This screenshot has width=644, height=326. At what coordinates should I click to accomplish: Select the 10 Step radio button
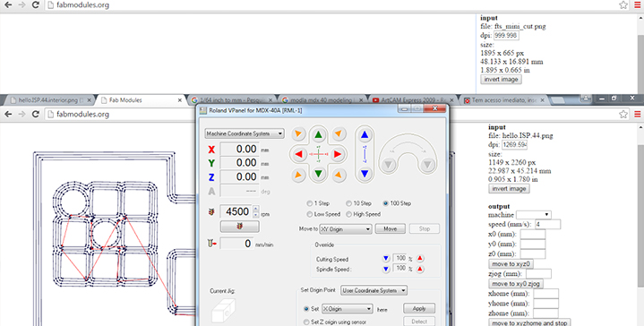pos(348,203)
